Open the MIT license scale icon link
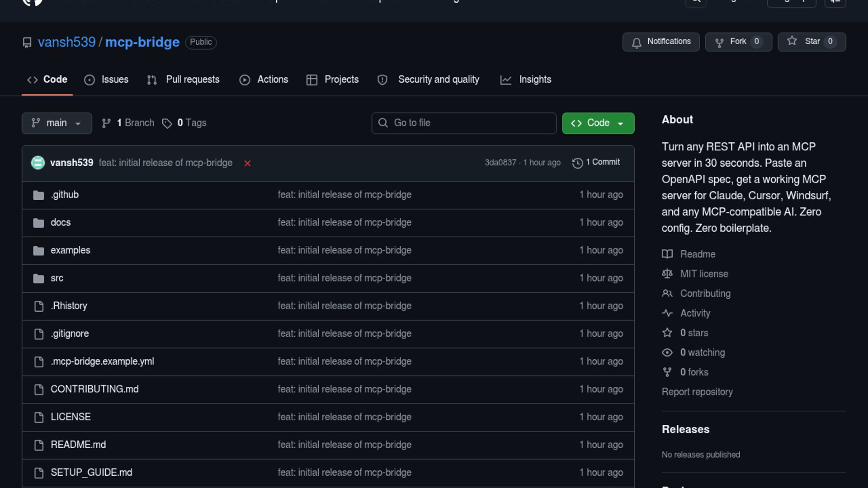This screenshot has height=488, width=868. point(667,274)
